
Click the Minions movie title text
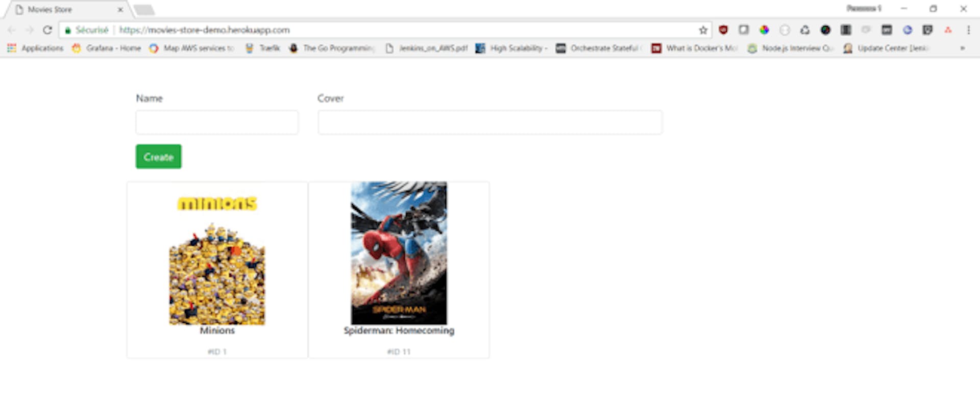click(217, 330)
